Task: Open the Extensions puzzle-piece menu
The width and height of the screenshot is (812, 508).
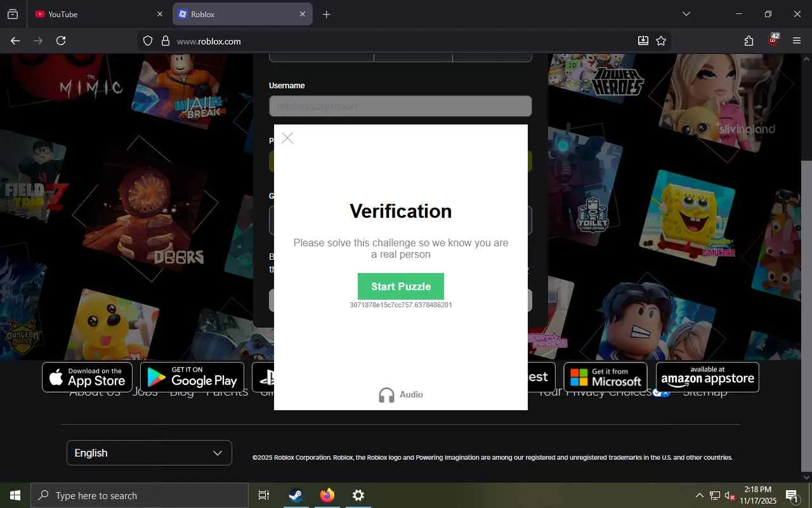Action: tap(749, 41)
